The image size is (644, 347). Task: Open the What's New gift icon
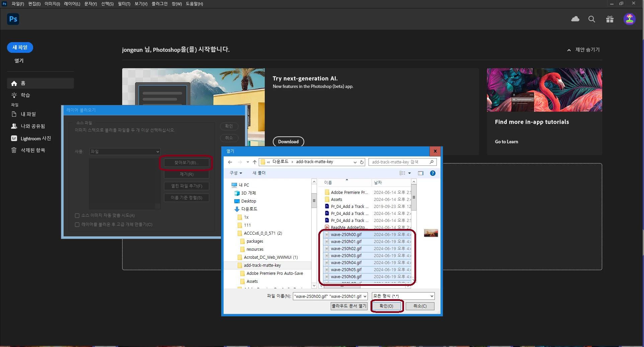[x=610, y=19]
